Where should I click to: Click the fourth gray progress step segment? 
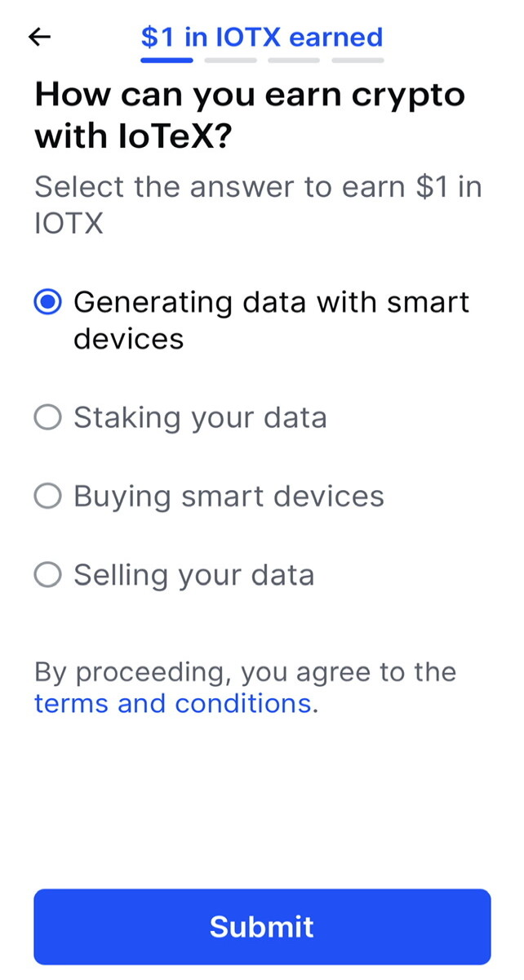tap(357, 60)
